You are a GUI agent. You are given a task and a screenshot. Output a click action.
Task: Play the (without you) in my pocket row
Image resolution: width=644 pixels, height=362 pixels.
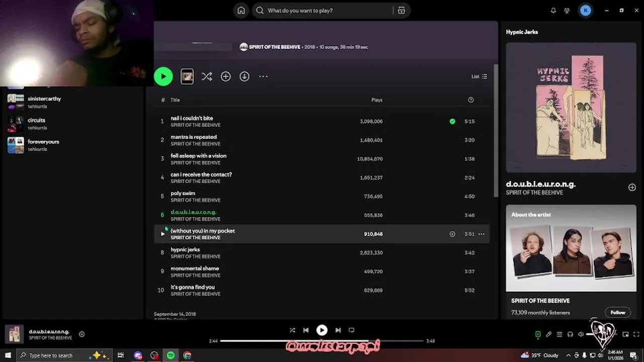point(163,234)
